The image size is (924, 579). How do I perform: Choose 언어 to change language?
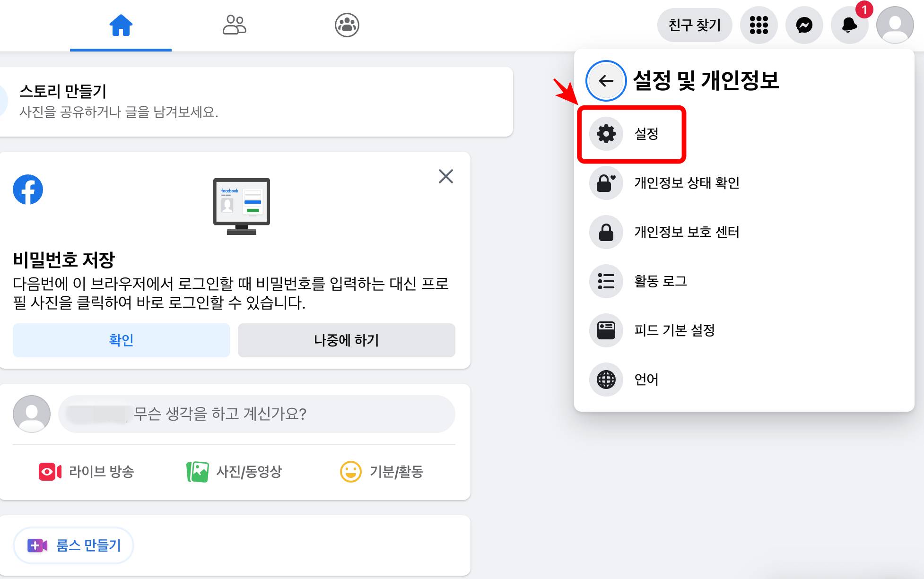point(646,380)
